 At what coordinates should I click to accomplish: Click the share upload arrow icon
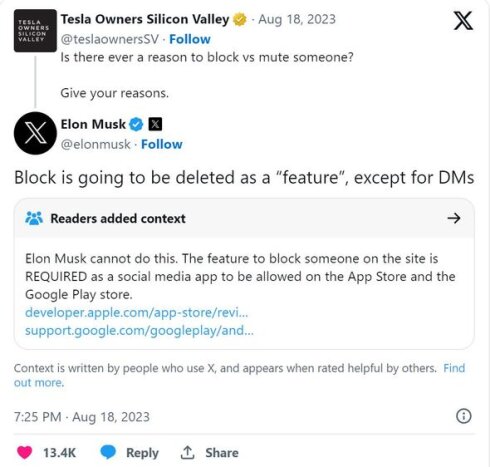187,452
